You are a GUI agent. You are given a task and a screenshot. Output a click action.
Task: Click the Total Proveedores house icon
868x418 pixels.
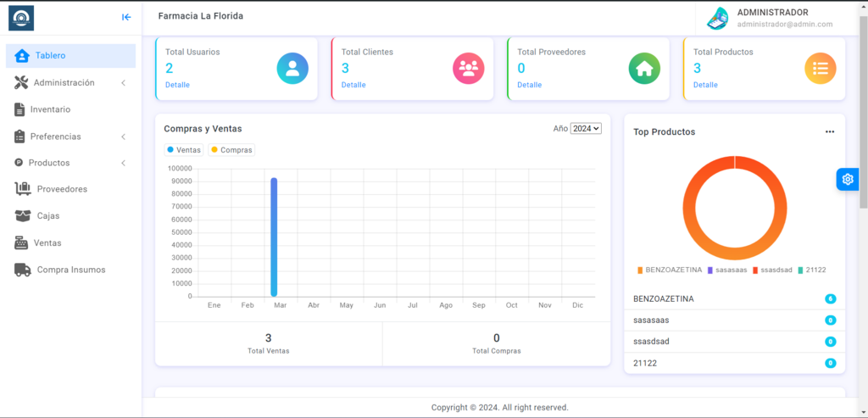tap(644, 69)
